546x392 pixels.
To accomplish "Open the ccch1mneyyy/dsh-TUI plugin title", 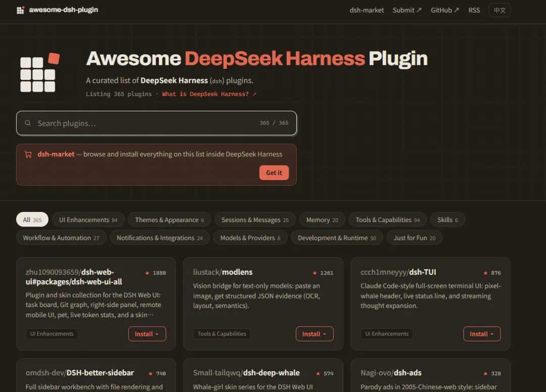I will coord(398,272).
